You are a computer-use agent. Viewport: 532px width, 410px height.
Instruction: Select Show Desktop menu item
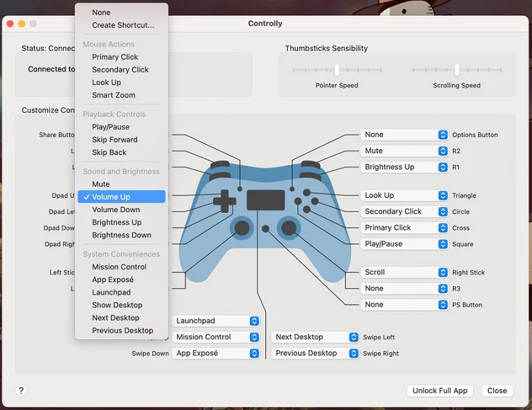pos(122,305)
